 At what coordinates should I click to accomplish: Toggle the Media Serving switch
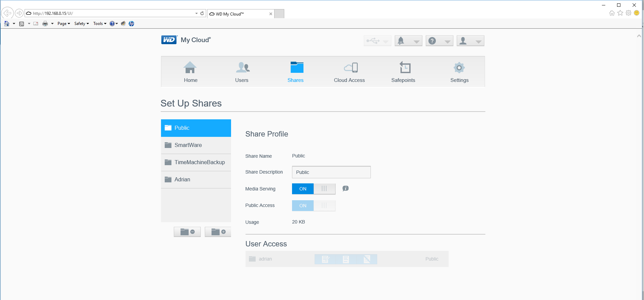(314, 189)
